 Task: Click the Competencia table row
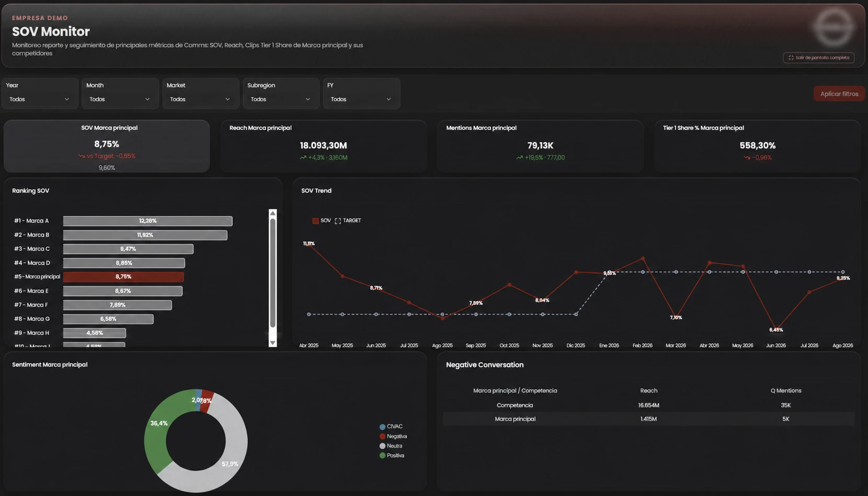648,405
